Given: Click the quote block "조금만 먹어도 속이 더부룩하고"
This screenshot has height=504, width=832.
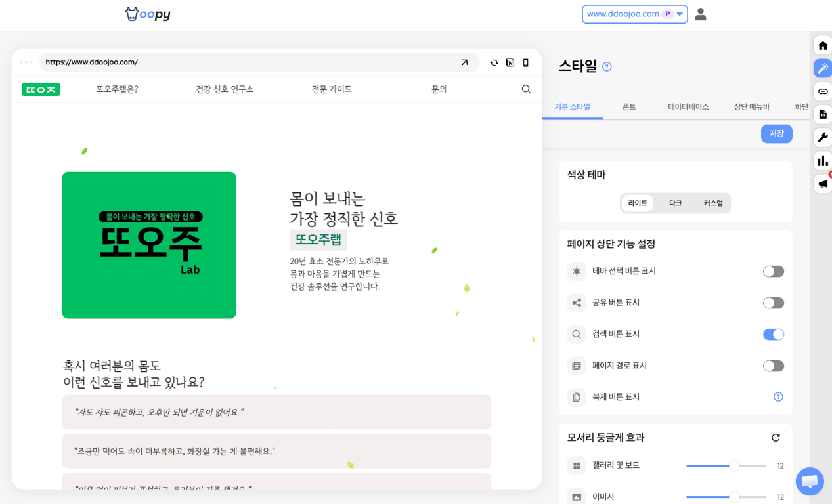Looking at the screenshot, I should 276,451.
